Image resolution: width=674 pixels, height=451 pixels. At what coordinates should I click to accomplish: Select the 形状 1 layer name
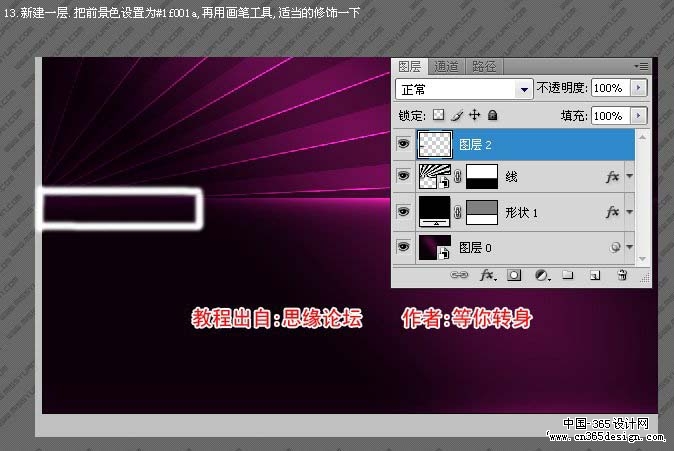click(521, 212)
